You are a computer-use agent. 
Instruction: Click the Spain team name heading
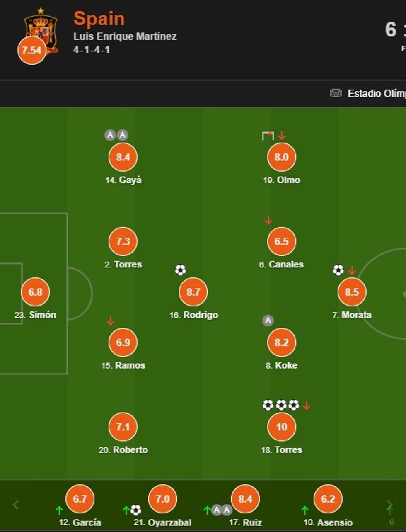(99, 19)
